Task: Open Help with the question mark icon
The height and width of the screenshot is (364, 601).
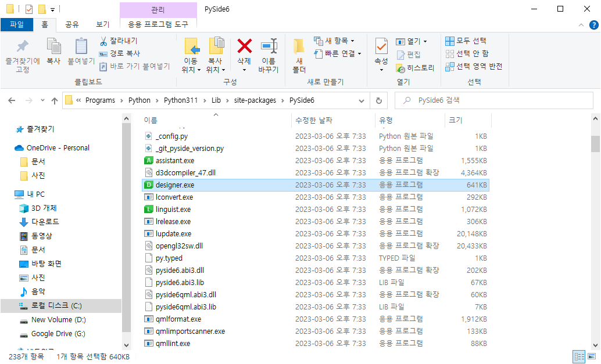Action: (x=593, y=26)
